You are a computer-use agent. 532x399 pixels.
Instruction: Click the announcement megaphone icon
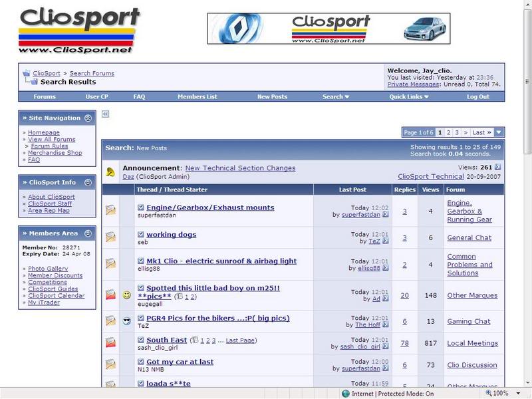pos(110,172)
